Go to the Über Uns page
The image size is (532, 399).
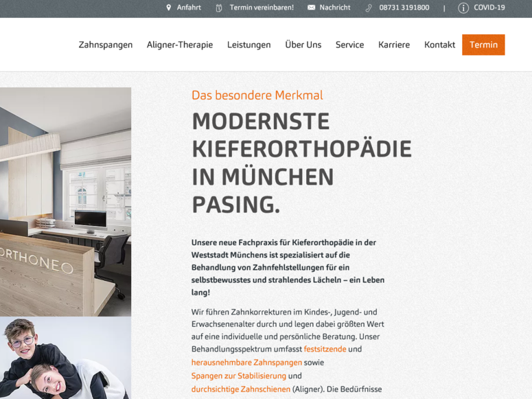(303, 45)
